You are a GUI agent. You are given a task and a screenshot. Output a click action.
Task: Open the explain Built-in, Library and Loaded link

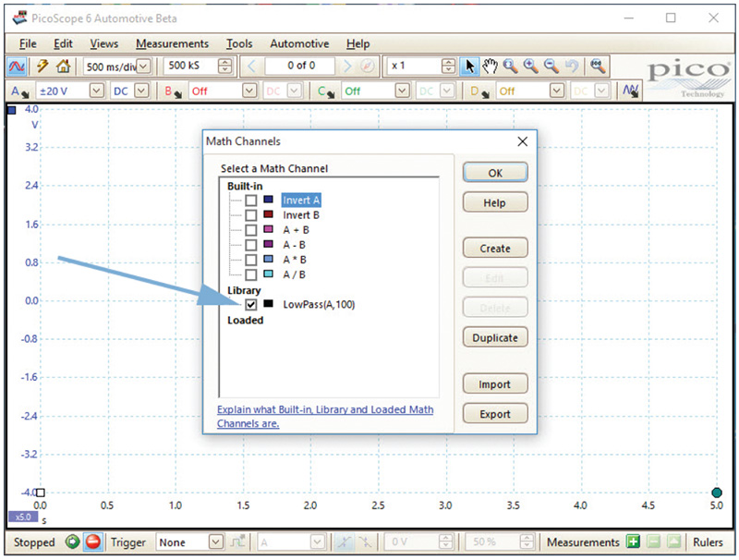tap(325, 416)
